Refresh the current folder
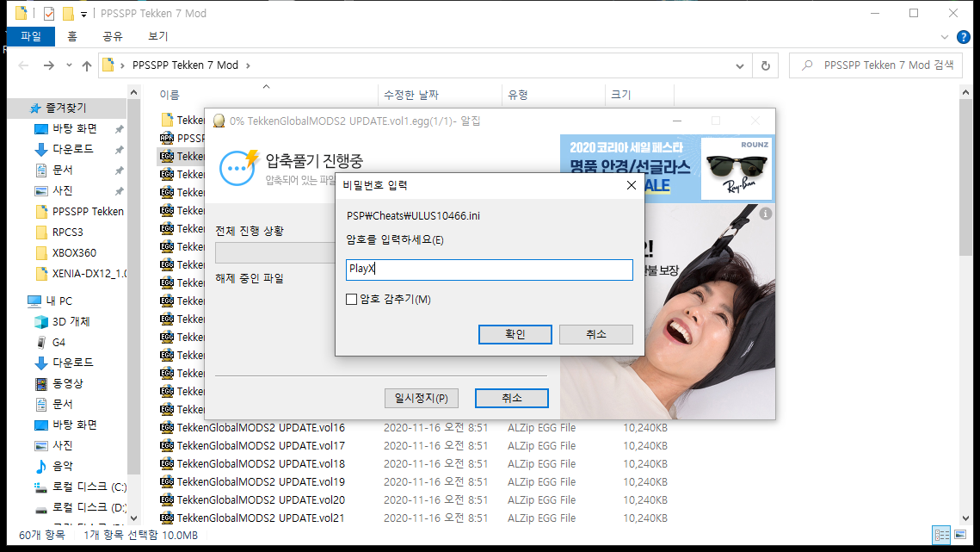The image size is (980, 552). [766, 65]
